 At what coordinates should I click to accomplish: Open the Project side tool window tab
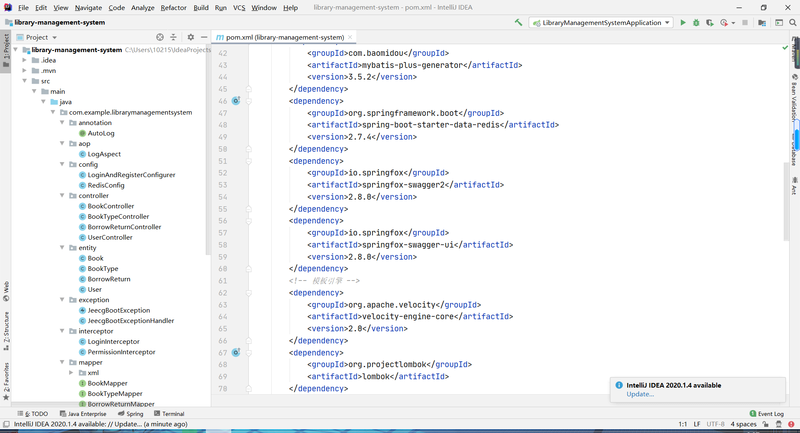(x=6, y=51)
